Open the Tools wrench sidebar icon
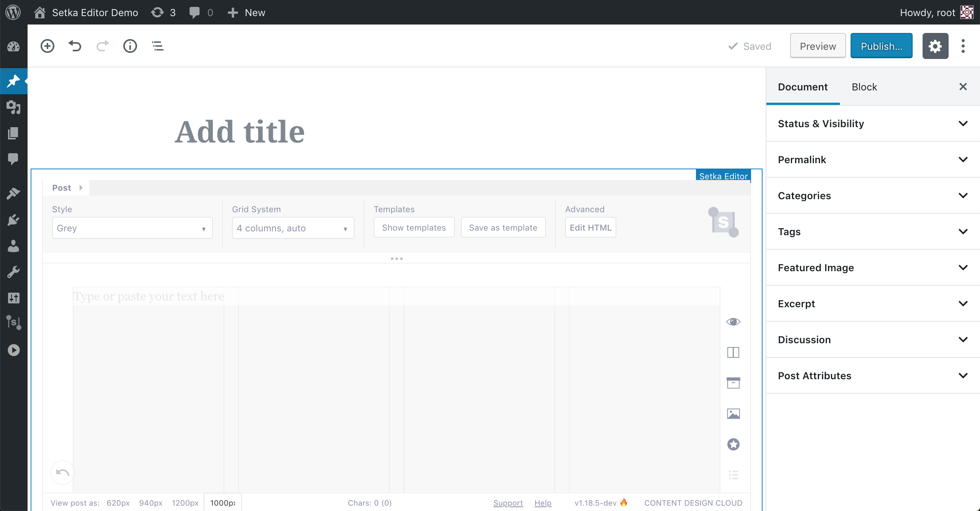This screenshot has width=980, height=511. coord(13,272)
